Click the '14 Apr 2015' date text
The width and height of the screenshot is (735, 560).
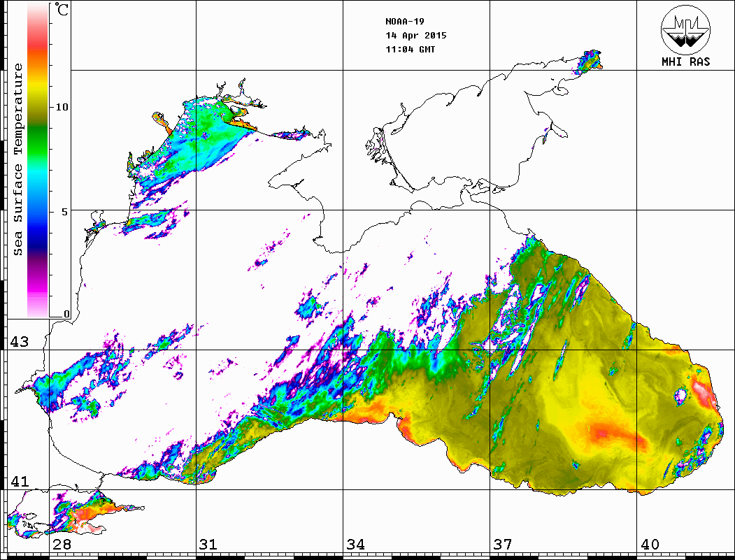click(416, 36)
